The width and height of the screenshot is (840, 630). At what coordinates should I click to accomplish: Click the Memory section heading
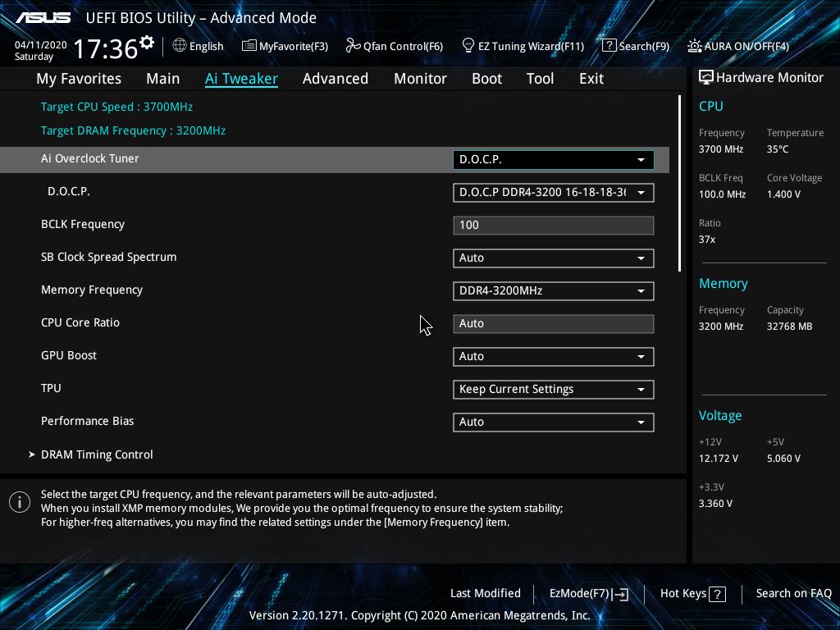pos(723,283)
